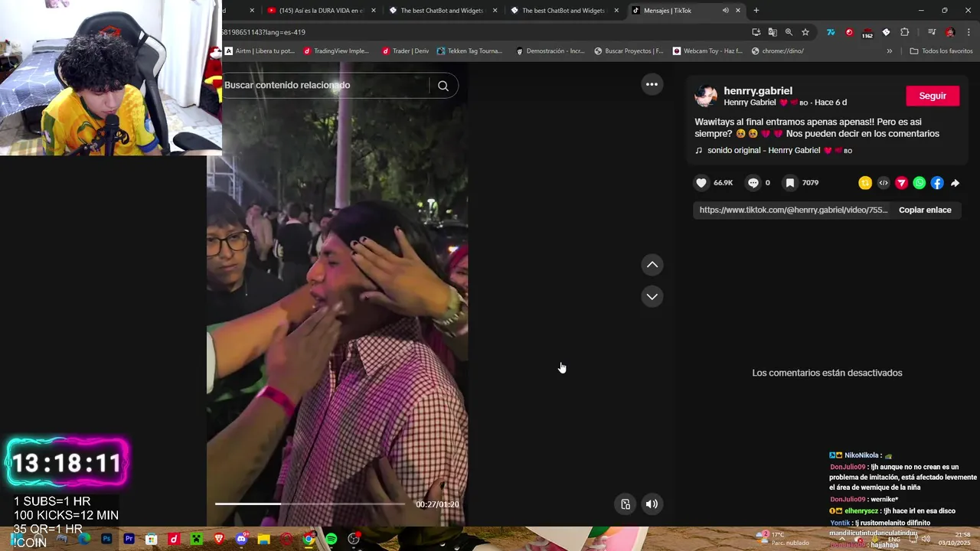
Task: Open the TradingView Imple... bookmark
Action: [x=336, y=51]
